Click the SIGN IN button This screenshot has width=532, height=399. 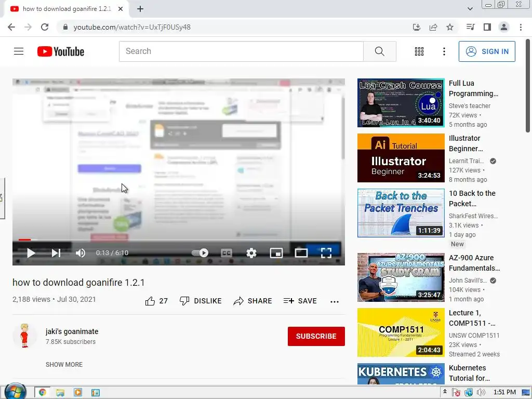coord(487,51)
